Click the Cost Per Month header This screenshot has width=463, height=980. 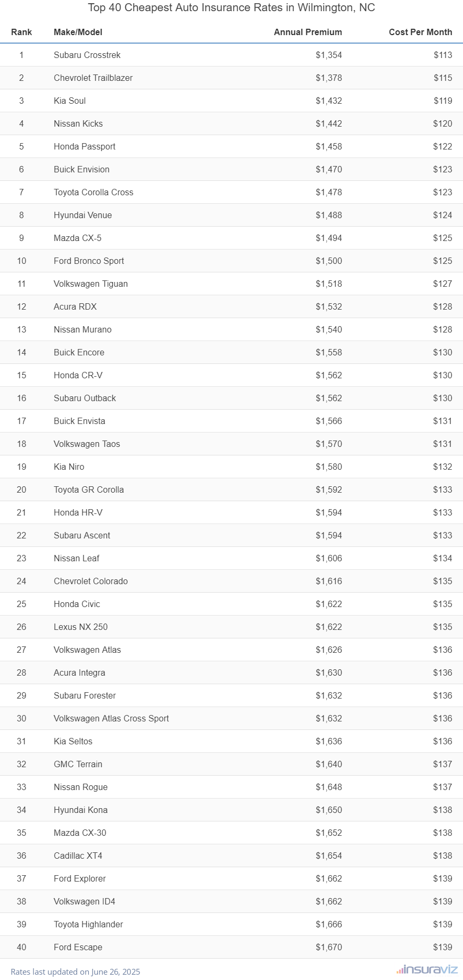click(420, 32)
